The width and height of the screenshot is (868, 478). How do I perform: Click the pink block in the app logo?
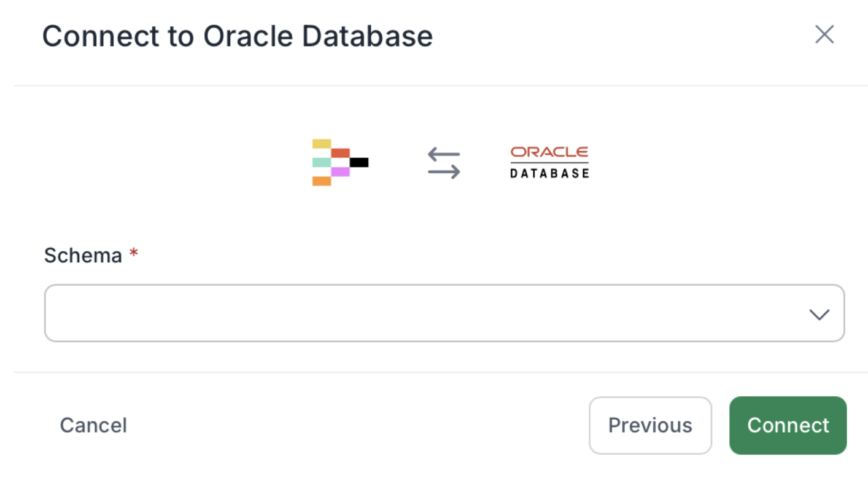(340, 172)
